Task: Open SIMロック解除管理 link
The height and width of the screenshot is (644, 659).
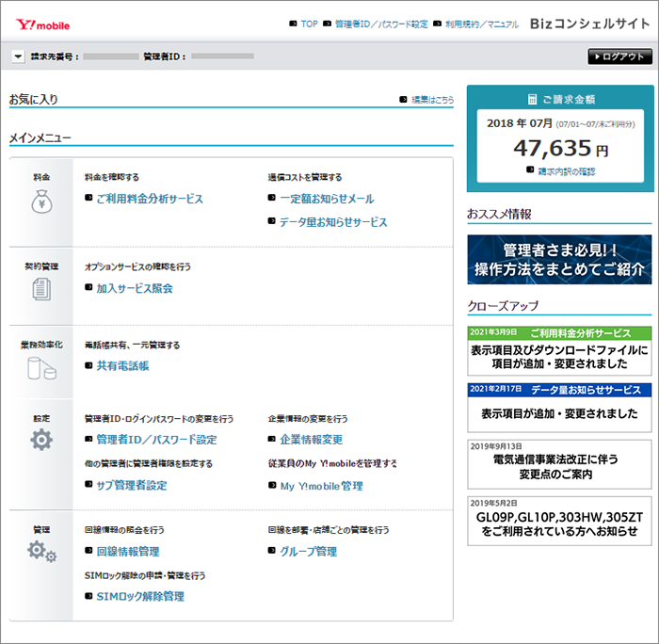Action: point(140,596)
